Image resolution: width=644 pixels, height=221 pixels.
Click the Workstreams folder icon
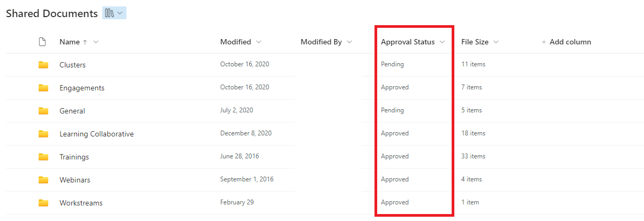(x=43, y=203)
